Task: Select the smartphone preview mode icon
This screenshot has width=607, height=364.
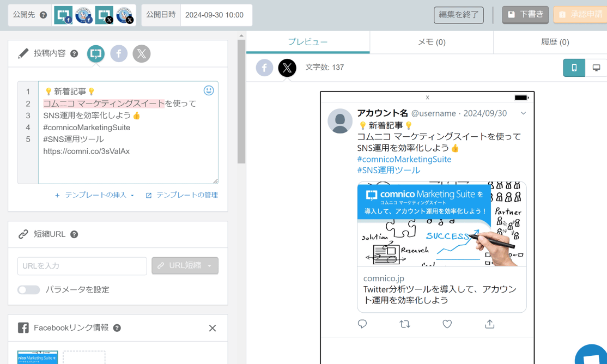Action: click(574, 67)
